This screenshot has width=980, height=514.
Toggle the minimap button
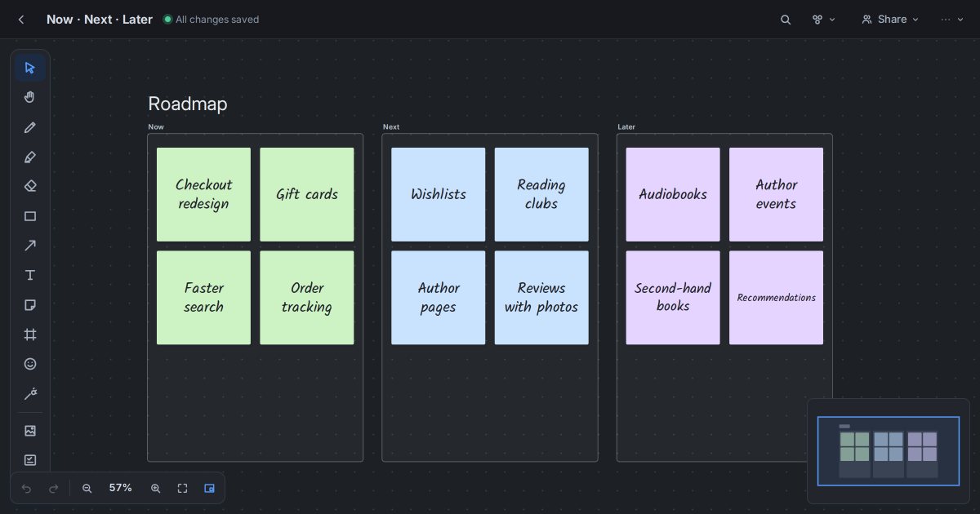click(209, 488)
